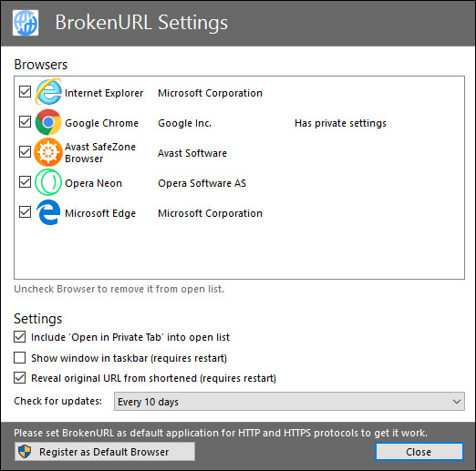This screenshot has width=476, height=471.
Task: Click the Opera Neon green icon
Action: (x=48, y=182)
